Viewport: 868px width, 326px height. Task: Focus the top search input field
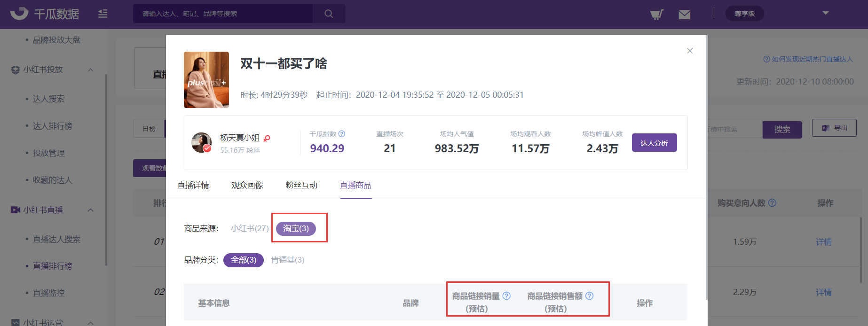coord(223,14)
